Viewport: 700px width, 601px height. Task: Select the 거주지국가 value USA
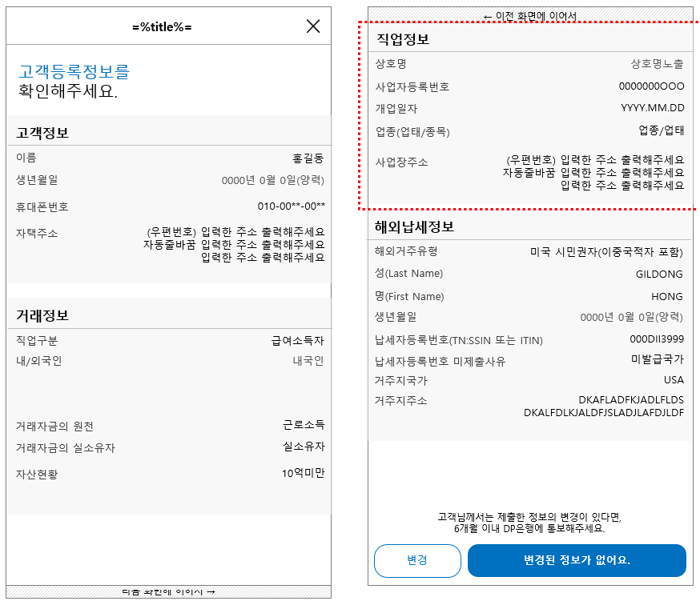(673, 380)
